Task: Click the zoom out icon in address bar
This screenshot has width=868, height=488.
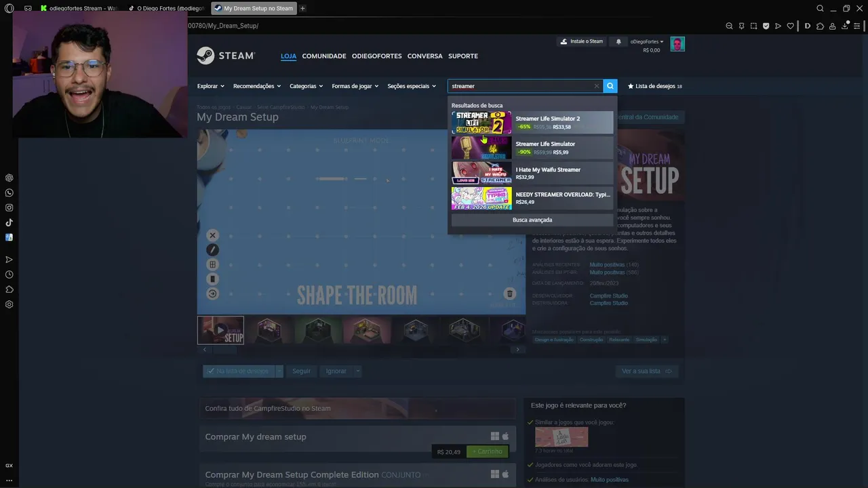Action: pyautogui.click(x=729, y=26)
